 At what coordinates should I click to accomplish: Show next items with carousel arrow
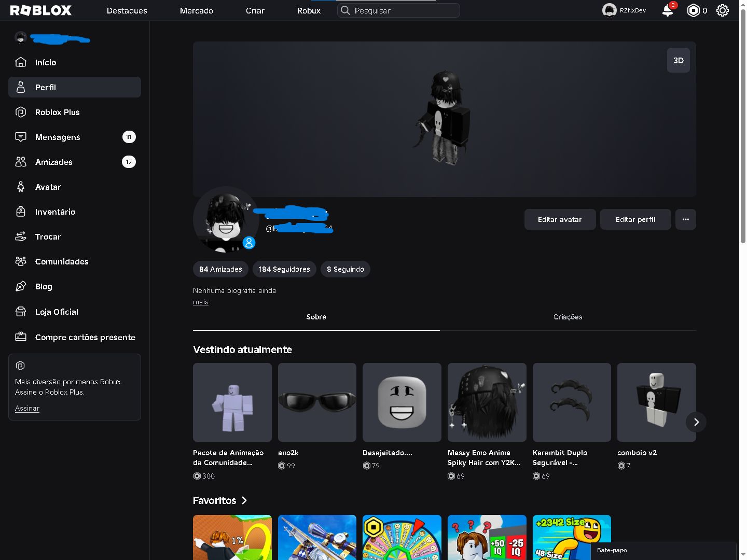click(696, 422)
